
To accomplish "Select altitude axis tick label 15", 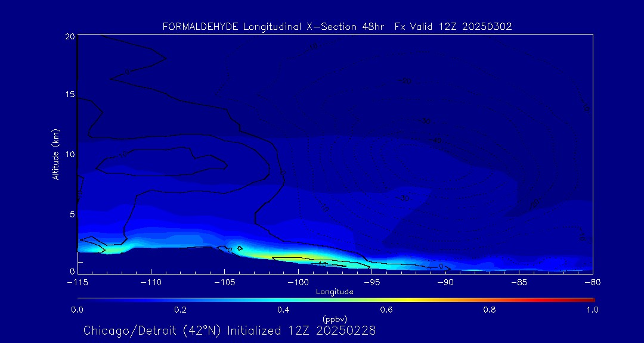I will [69, 94].
